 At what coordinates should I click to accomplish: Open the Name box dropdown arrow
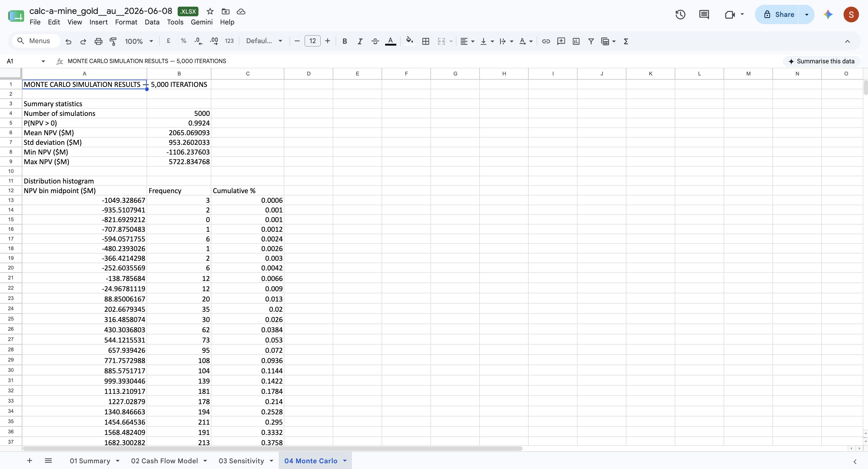(x=43, y=61)
